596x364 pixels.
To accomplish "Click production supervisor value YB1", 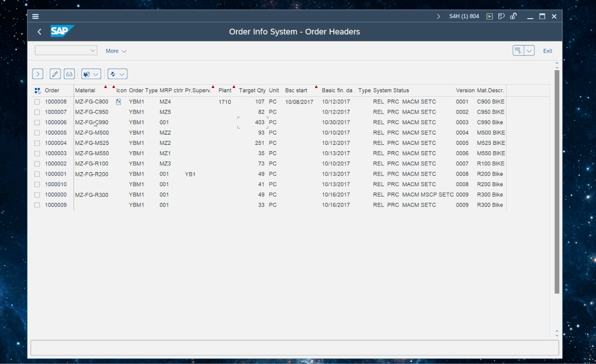I will click(x=190, y=174).
